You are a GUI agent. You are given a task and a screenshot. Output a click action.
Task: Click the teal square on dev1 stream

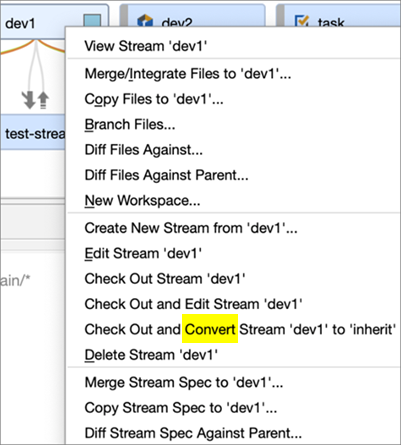coord(92,21)
